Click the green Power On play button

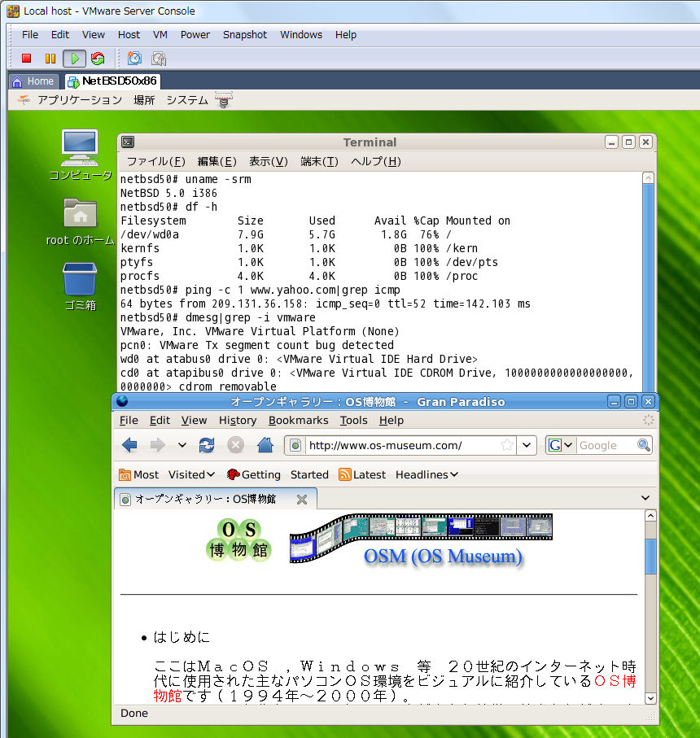point(74,59)
